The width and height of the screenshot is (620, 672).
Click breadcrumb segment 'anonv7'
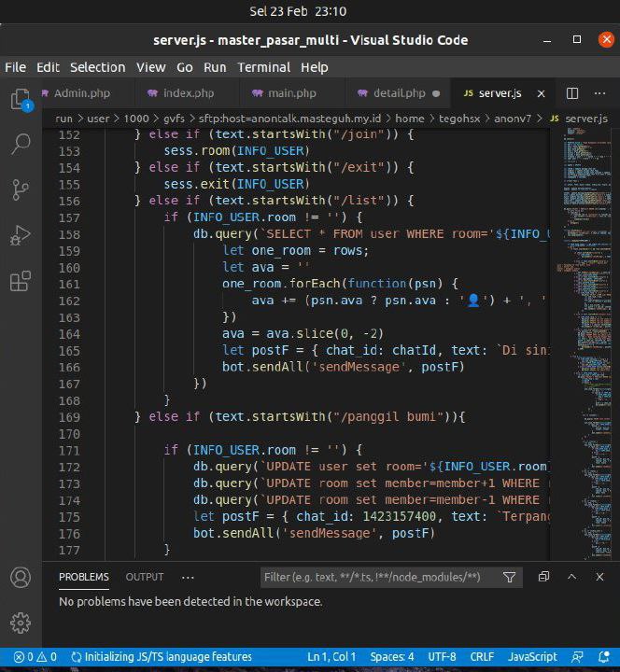[513, 119]
